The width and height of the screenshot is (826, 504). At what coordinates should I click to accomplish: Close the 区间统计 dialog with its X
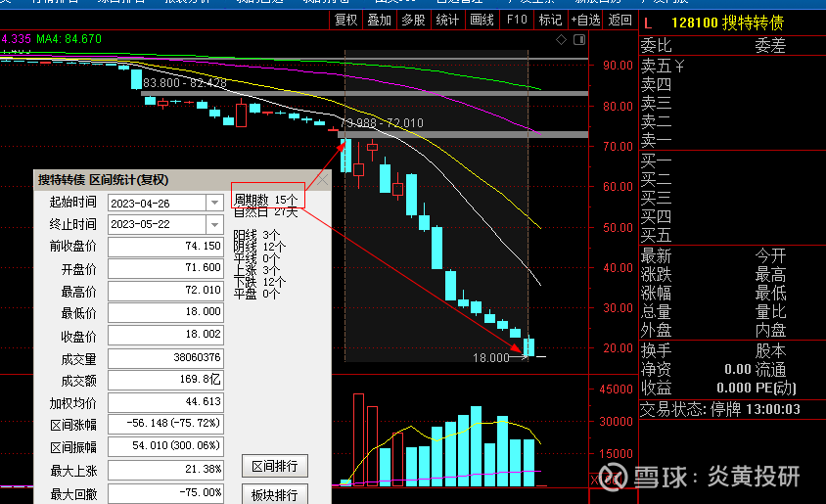tap(322, 180)
